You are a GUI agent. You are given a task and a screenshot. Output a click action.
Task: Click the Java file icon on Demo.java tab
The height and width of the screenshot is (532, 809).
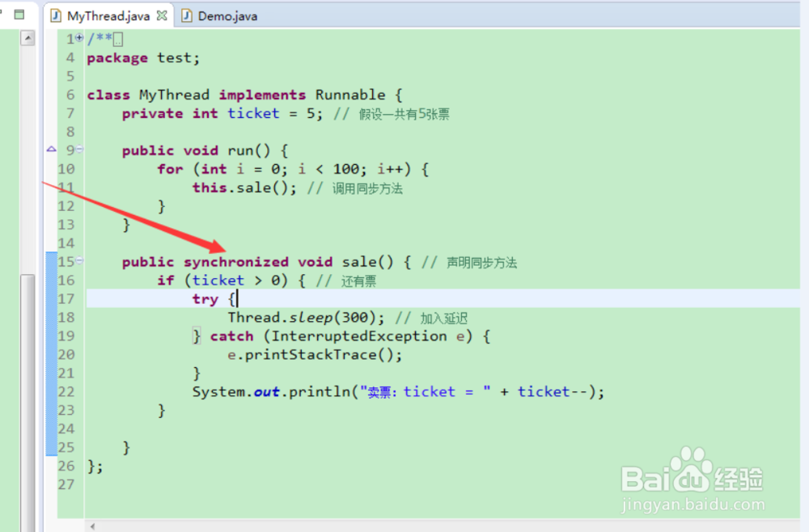187,16
